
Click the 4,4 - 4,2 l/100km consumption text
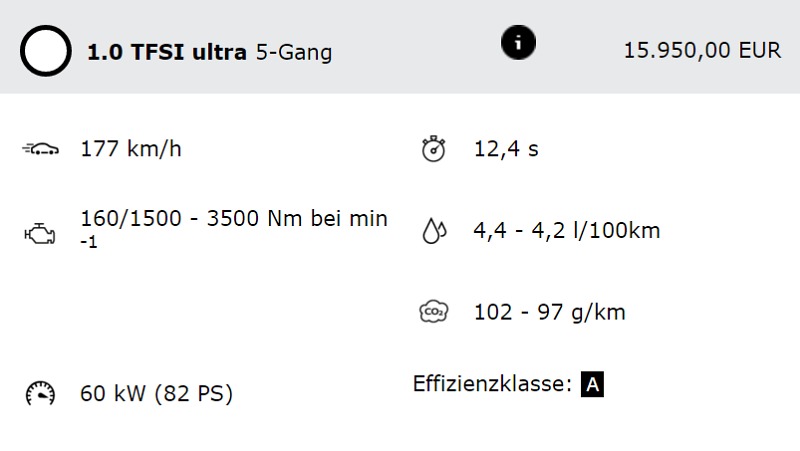coord(567,231)
